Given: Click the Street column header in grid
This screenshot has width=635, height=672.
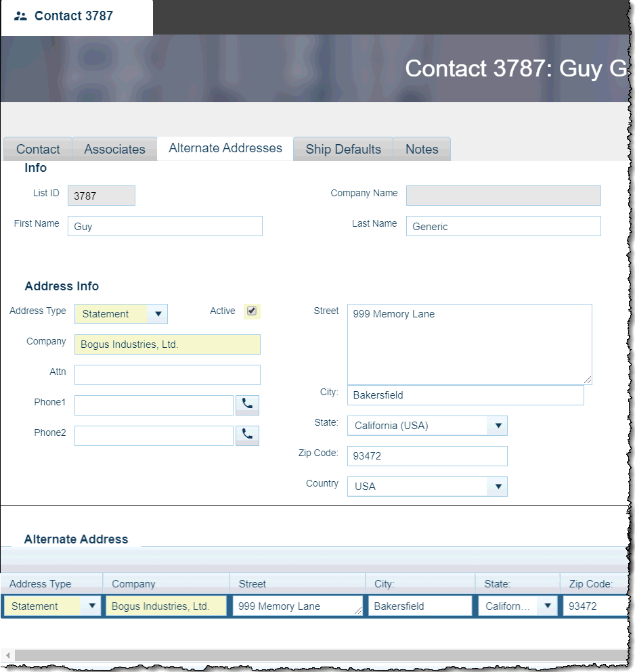Looking at the screenshot, I should (x=298, y=584).
